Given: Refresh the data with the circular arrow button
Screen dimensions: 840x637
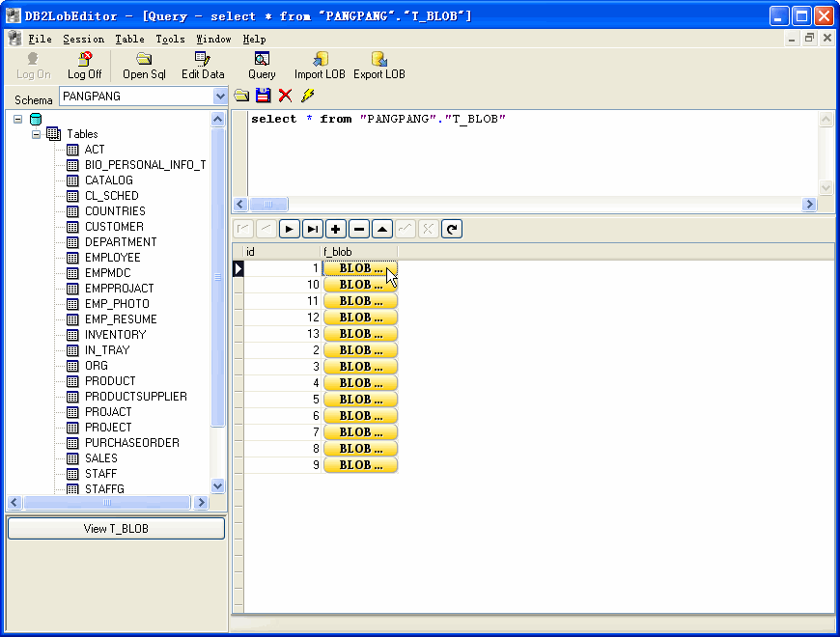Looking at the screenshot, I should pos(452,229).
